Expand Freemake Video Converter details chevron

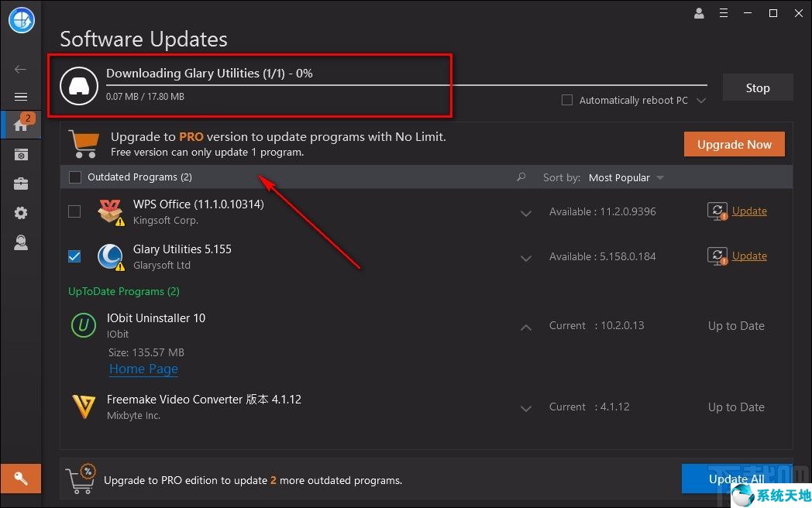tap(525, 409)
